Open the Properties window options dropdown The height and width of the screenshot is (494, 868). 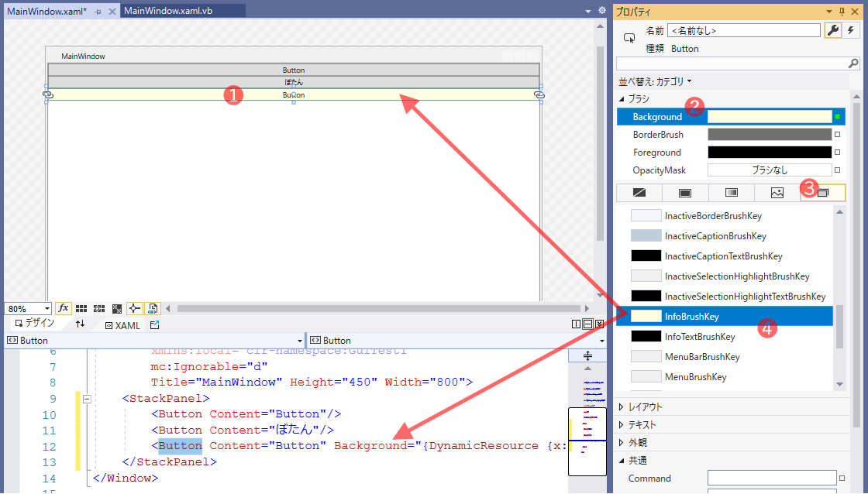(x=829, y=12)
